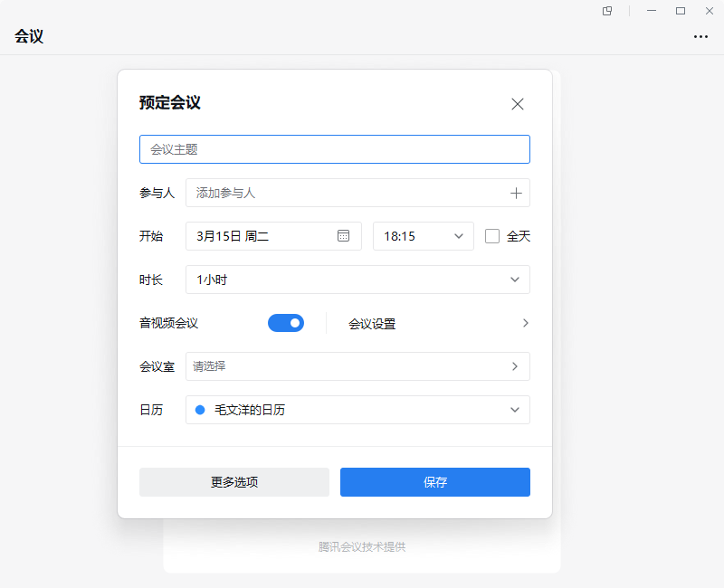Click the blue dot beside 毛文洋的日历

tap(200, 410)
